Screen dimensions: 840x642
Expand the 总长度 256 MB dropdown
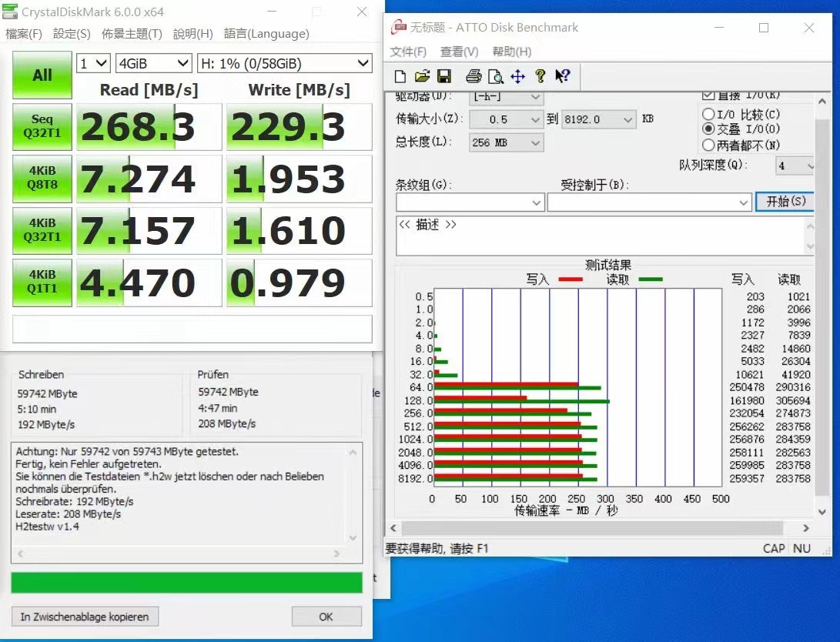point(536,142)
